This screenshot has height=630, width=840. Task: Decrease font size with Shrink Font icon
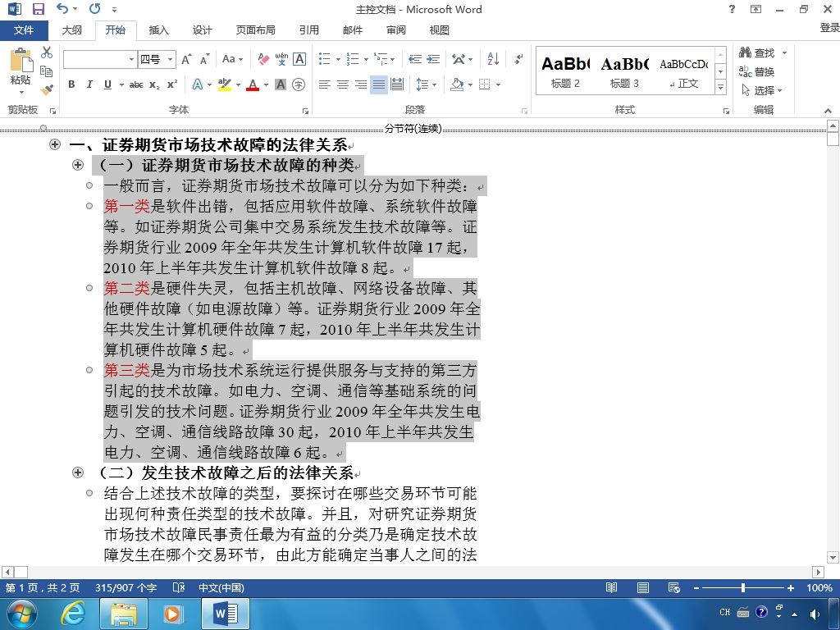pyautogui.click(x=204, y=59)
